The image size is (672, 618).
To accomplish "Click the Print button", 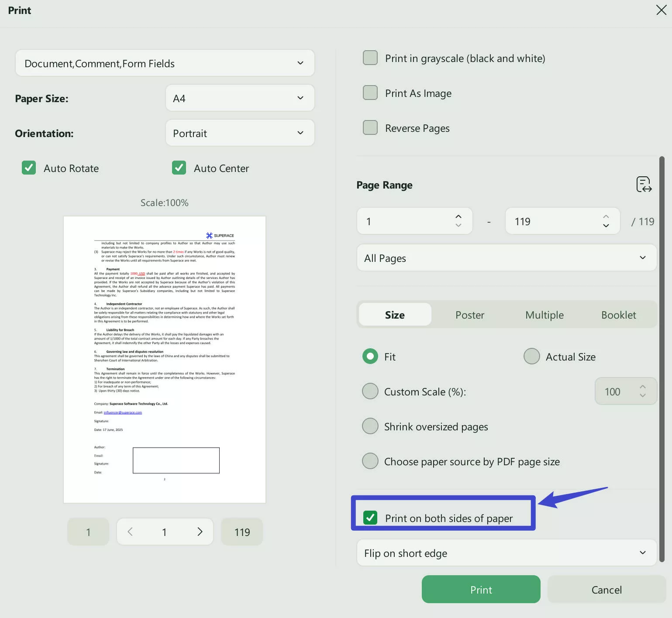I will [x=480, y=589].
